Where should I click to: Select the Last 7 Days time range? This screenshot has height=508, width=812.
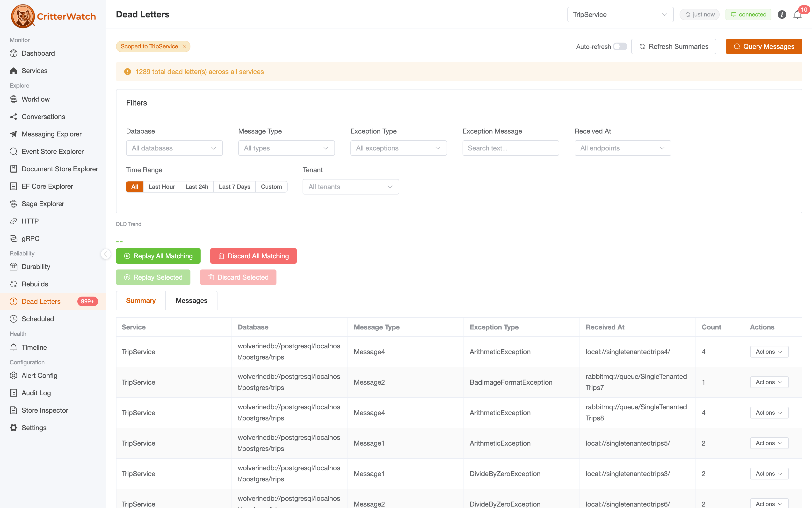tap(235, 187)
